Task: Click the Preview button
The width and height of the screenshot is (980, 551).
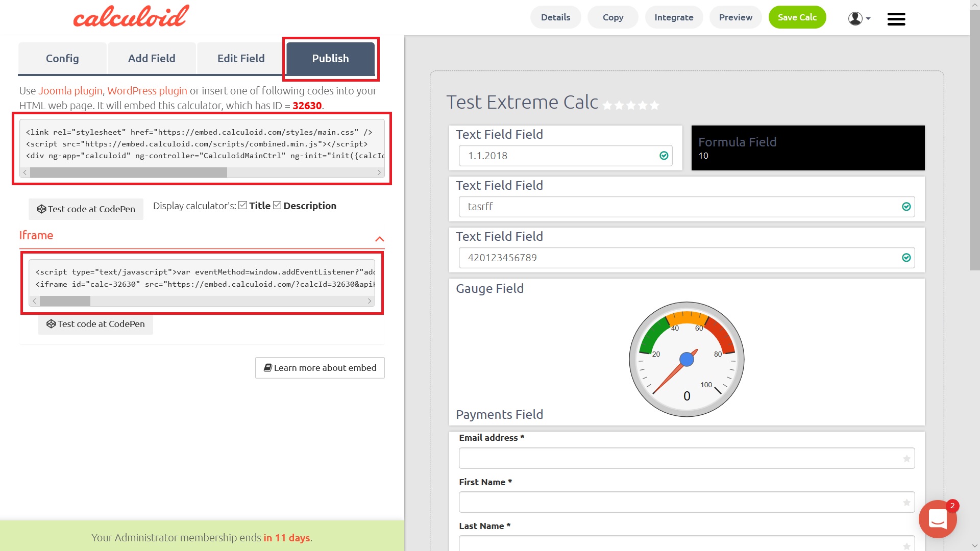Action: tap(736, 17)
